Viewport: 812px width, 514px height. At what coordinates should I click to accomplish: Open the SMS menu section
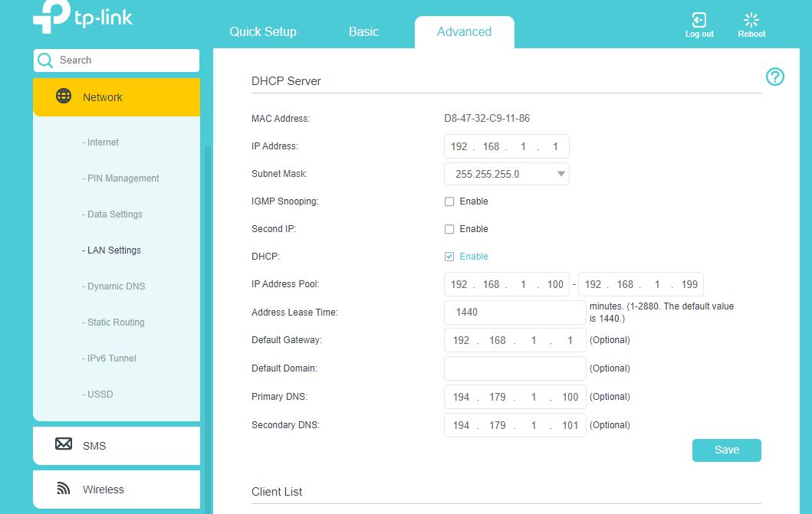tap(117, 445)
